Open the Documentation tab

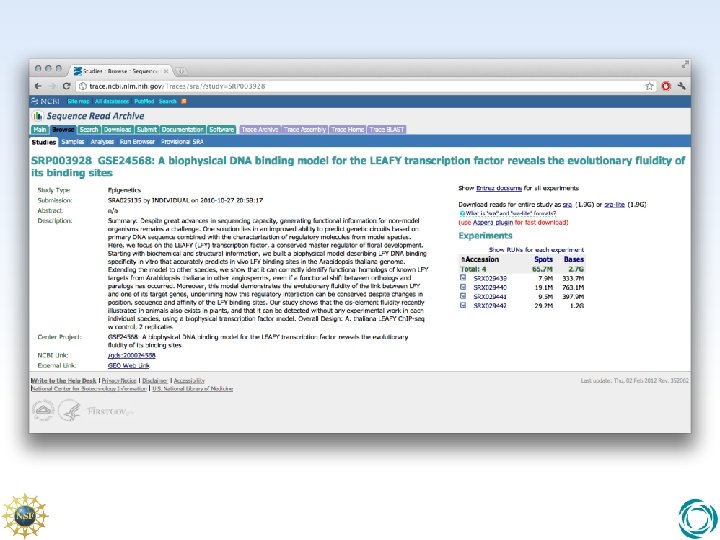tap(183, 130)
